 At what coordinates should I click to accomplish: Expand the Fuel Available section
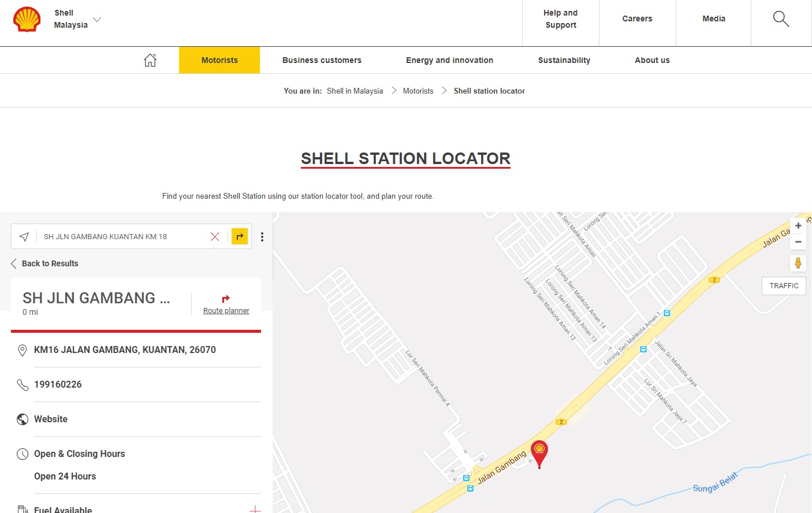[254, 509]
